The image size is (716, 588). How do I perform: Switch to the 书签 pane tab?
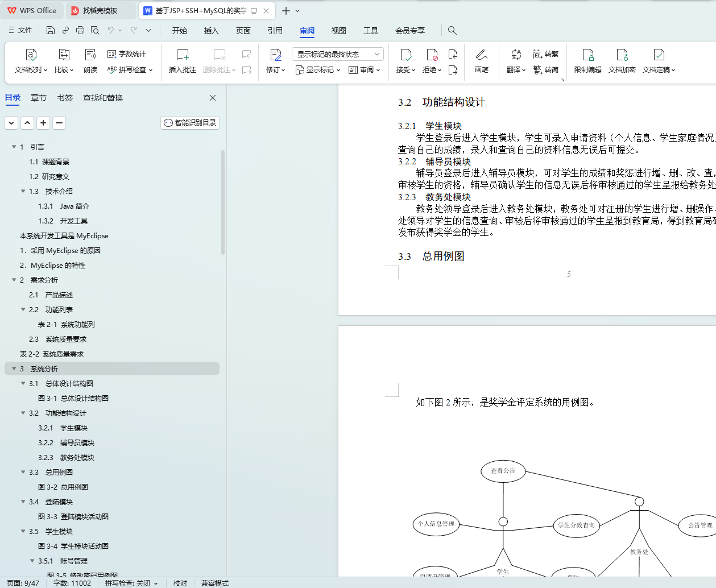65,98
